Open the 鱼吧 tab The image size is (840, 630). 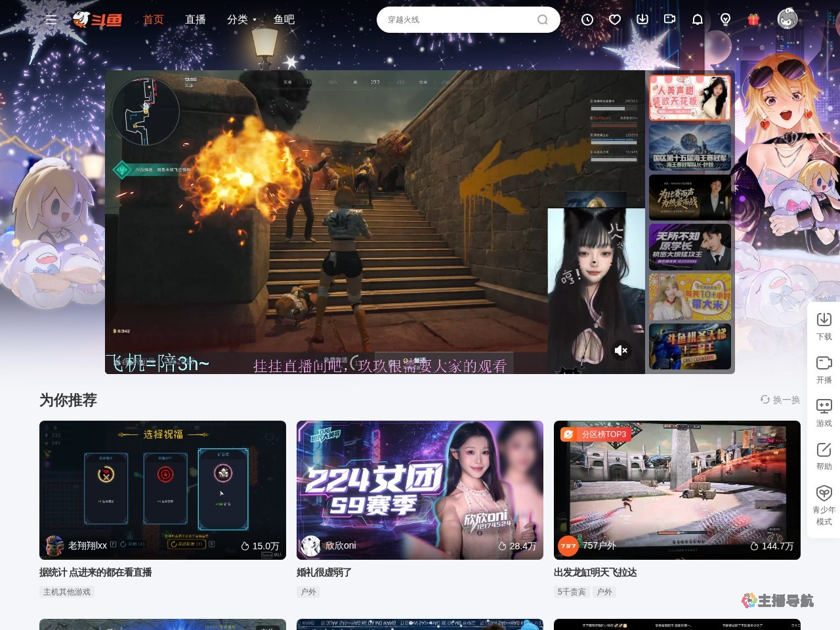(283, 20)
